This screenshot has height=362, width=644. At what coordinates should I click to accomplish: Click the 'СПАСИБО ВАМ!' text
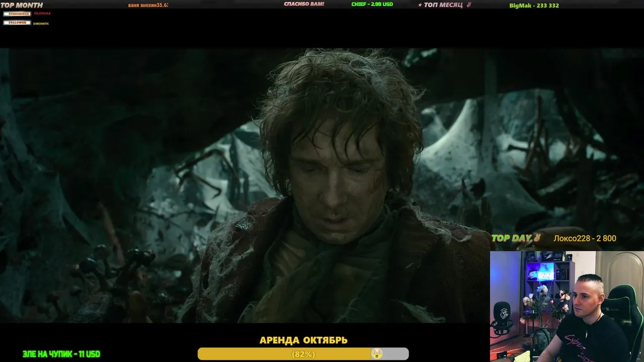pyautogui.click(x=304, y=4)
